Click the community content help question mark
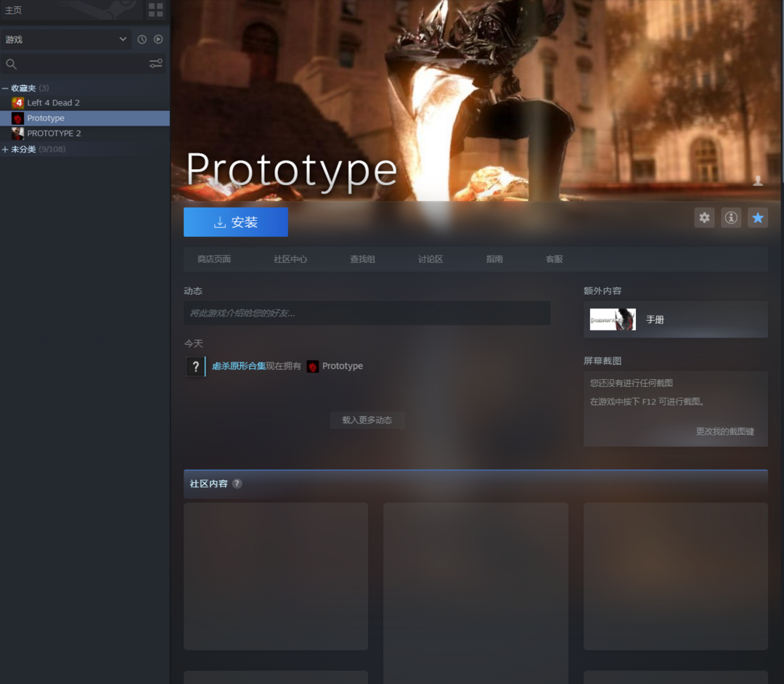Screen dimensions: 784x684 pos(237,484)
